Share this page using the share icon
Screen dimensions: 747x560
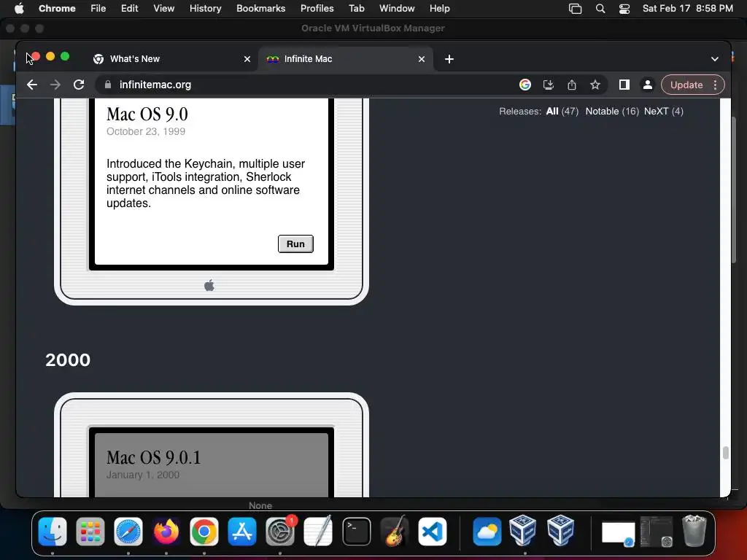tap(572, 85)
